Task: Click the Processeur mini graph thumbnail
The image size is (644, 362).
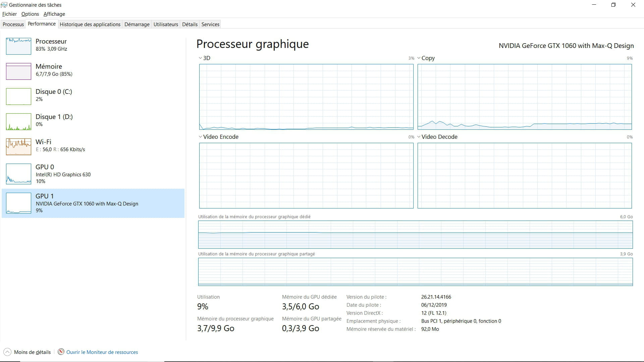Action: (x=18, y=46)
